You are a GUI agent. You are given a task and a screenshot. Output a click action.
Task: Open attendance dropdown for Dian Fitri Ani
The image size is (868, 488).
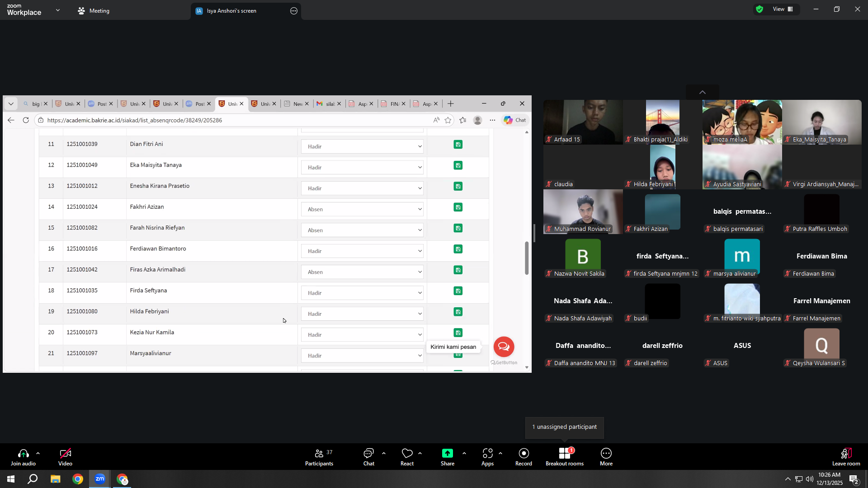click(x=362, y=146)
